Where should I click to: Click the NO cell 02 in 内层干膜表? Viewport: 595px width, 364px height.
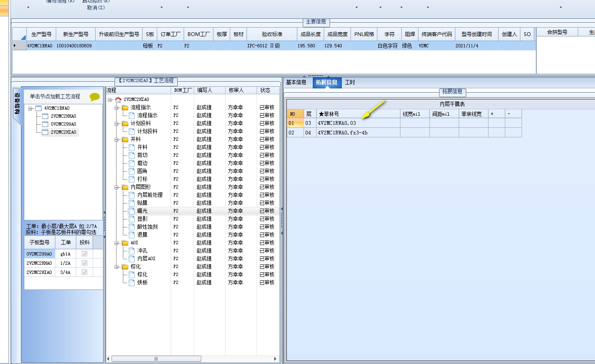295,133
